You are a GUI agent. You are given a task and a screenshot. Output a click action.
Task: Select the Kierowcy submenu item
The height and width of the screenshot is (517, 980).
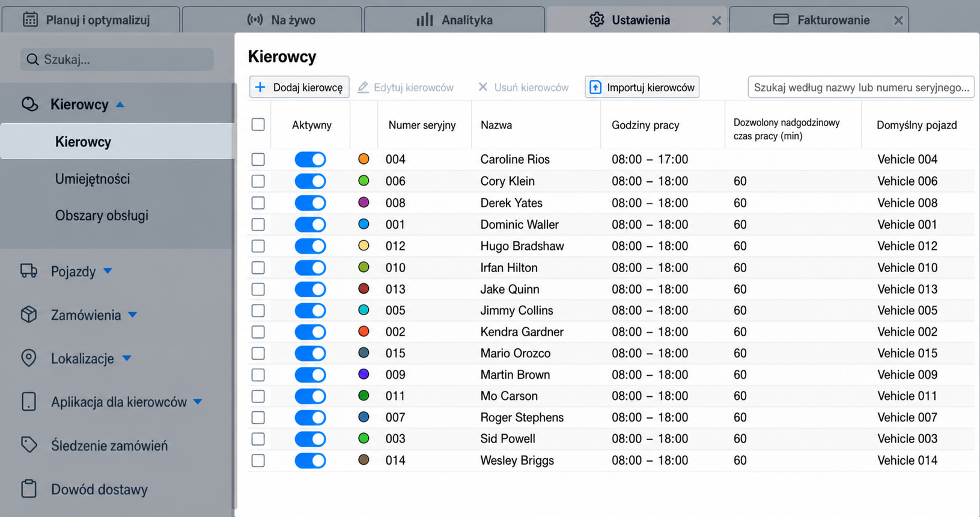[x=117, y=142]
